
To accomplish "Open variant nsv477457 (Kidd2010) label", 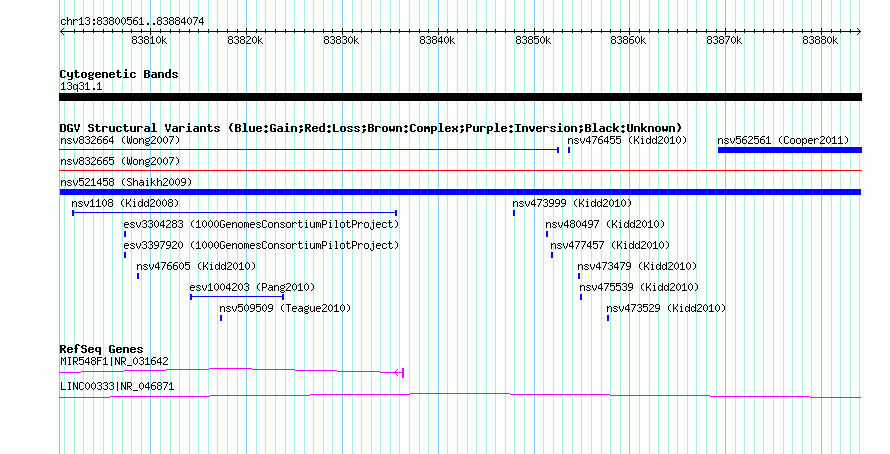I will [x=610, y=245].
